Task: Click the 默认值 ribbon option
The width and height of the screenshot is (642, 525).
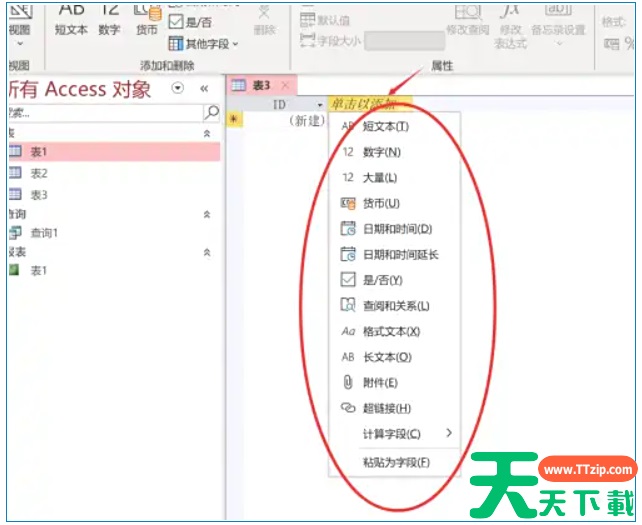Action: pos(325,20)
